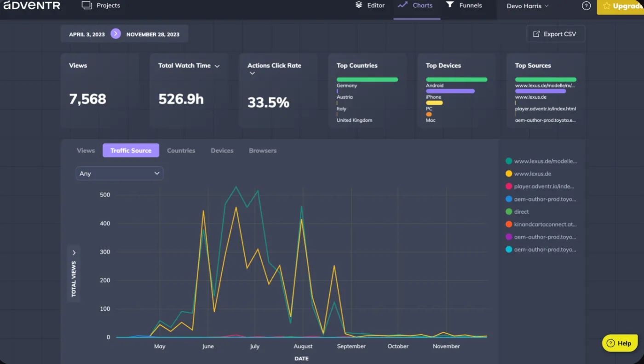Click the Charts trend-line icon

(402, 5)
